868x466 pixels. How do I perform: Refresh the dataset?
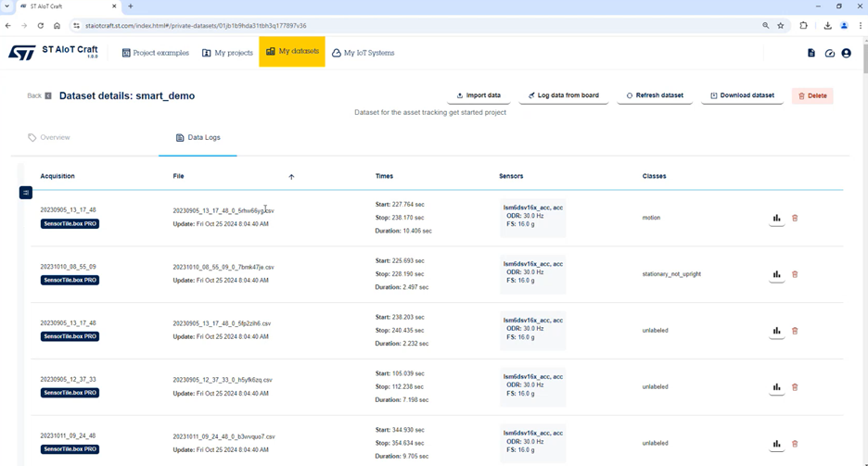pos(655,95)
